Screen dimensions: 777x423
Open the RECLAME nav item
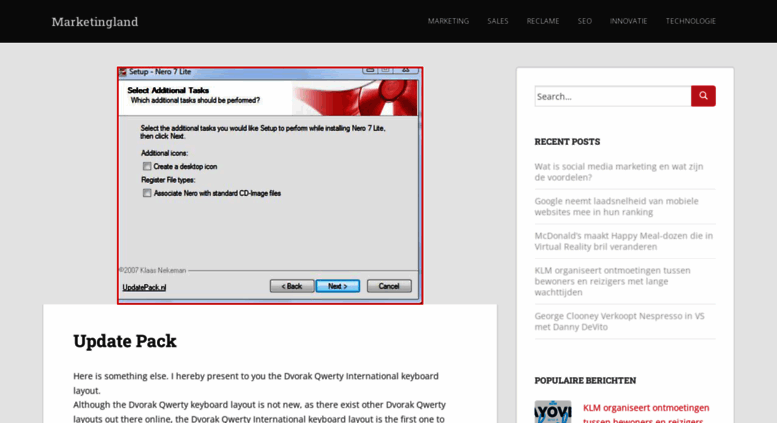543,21
